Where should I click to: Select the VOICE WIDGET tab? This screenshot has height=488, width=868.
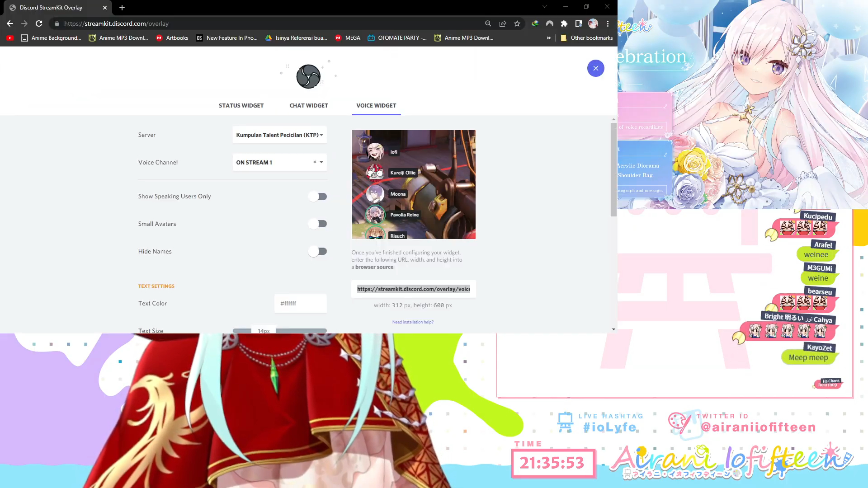[x=376, y=106]
